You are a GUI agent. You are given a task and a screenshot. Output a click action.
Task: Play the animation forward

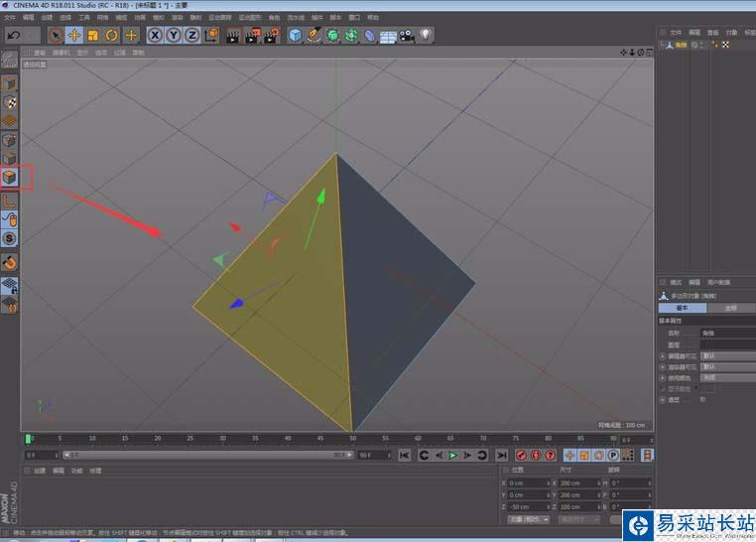pos(452,456)
